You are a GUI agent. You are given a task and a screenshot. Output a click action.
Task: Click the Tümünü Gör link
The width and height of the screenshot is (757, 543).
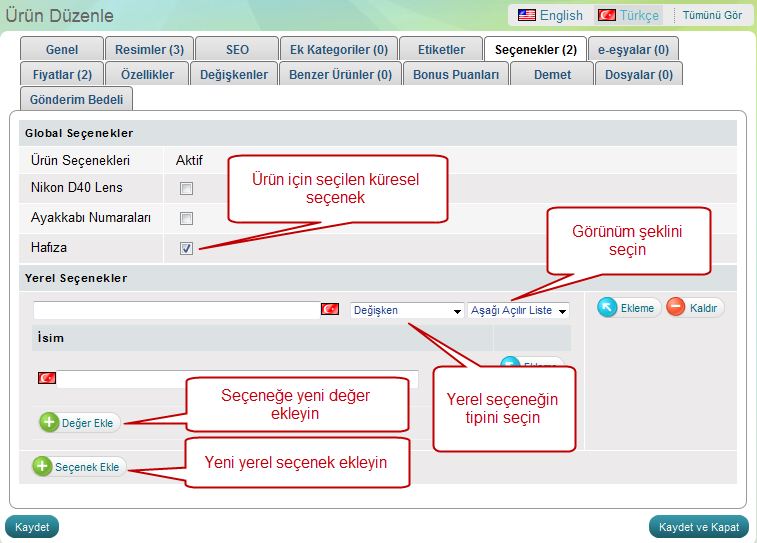pos(712,16)
